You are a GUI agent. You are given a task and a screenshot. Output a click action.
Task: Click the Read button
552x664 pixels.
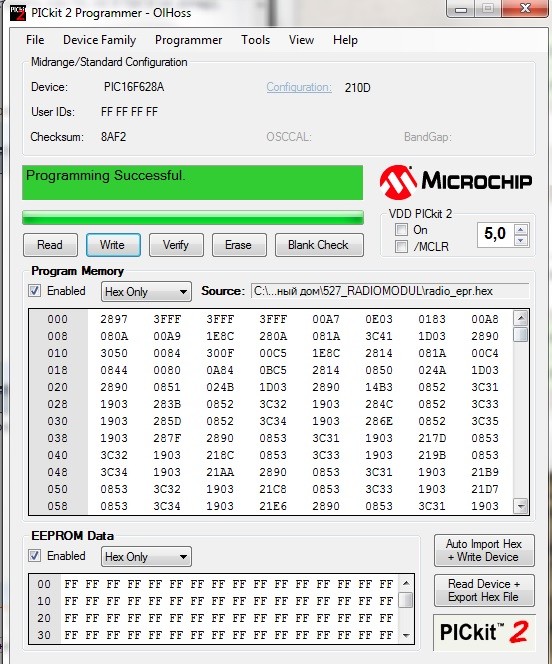(x=50, y=245)
